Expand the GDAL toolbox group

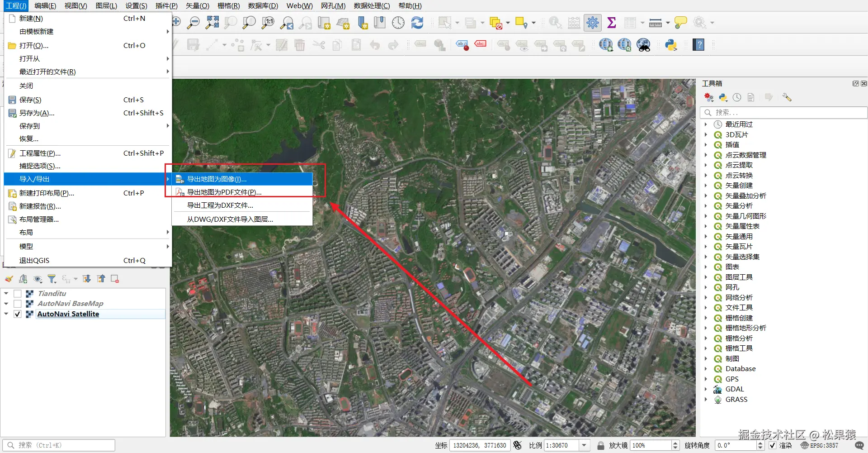[705, 389]
